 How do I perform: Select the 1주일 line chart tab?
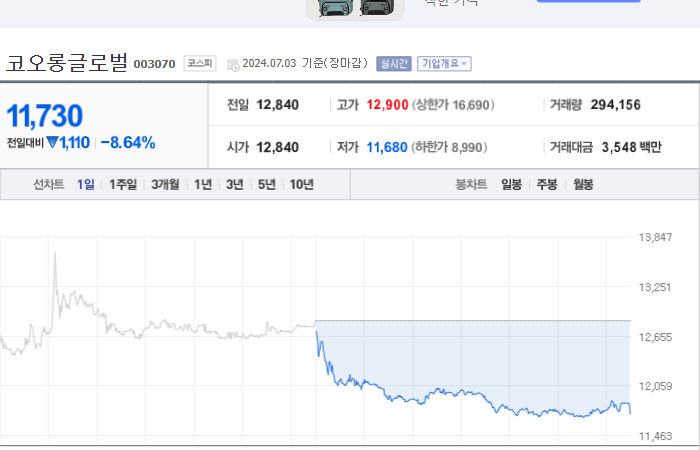click(123, 184)
